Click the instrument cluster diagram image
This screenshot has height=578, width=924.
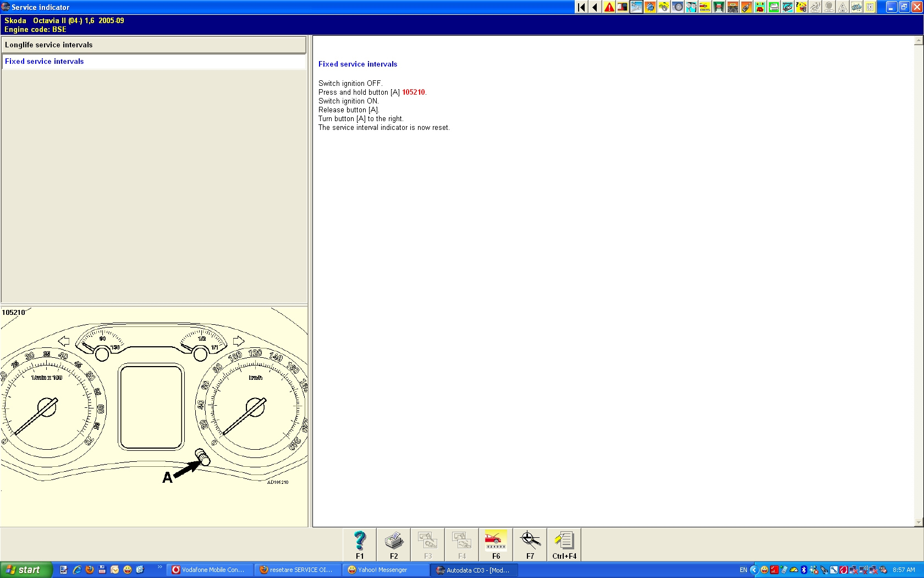pos(154,407)
